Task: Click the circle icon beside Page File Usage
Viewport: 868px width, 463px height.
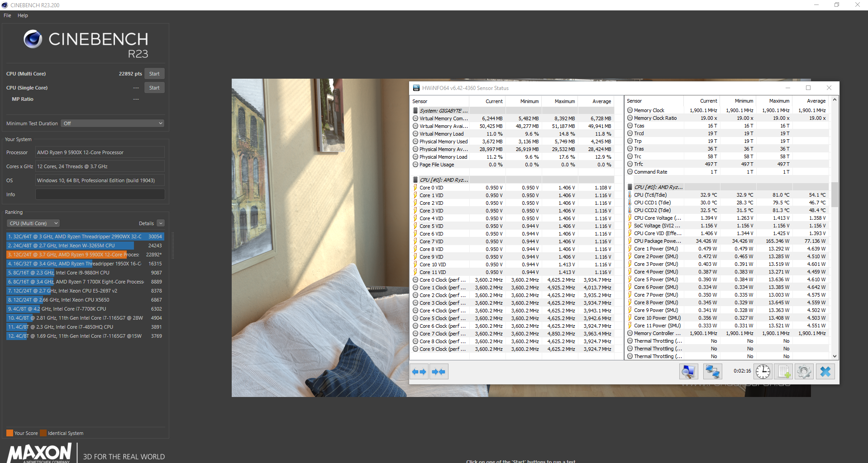Action: coord(415,165)
